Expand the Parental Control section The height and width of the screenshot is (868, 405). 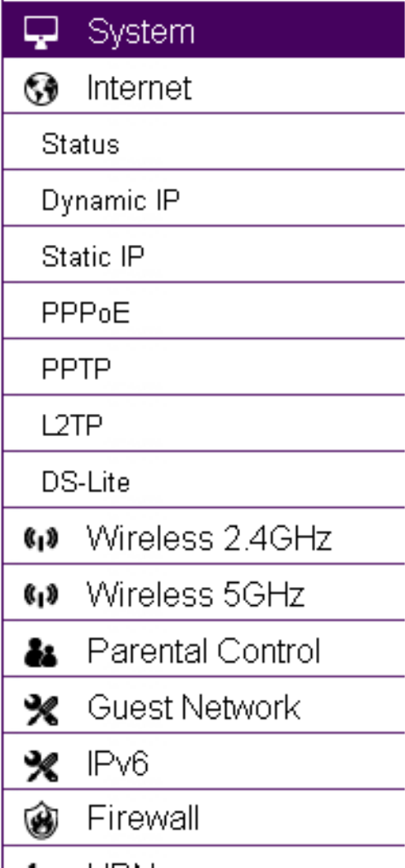tap(203, 650)
